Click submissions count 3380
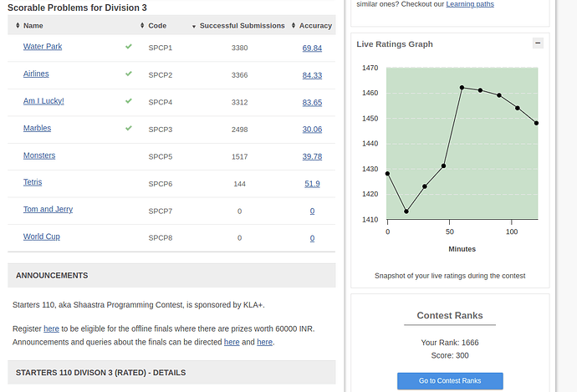 [x=239, y=48]
